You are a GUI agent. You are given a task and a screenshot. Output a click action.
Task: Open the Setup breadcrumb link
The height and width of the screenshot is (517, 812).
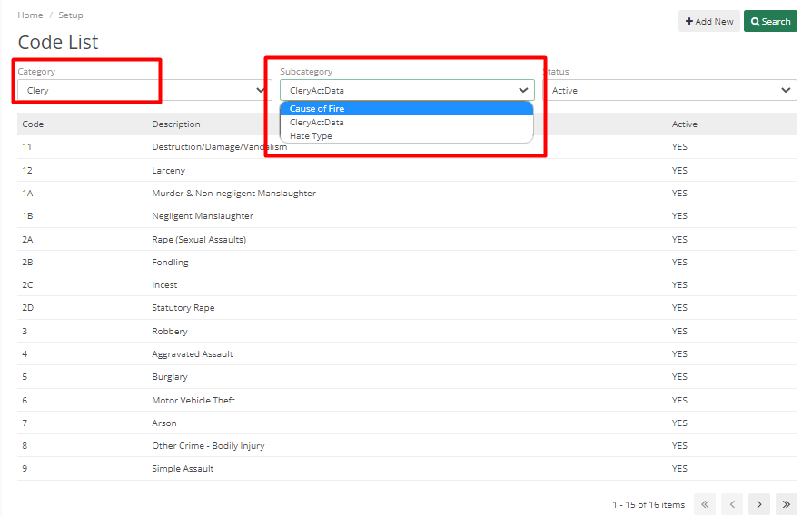[x=71, y=15]
